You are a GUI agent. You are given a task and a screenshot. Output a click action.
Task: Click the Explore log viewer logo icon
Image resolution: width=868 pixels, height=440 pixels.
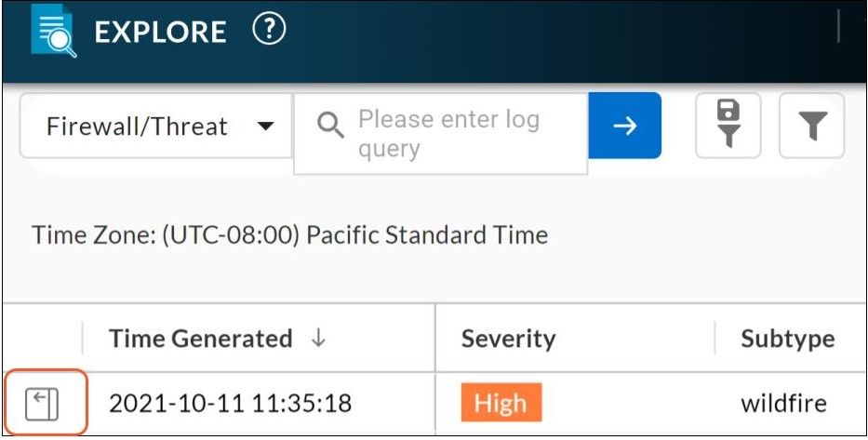point(50,33)
